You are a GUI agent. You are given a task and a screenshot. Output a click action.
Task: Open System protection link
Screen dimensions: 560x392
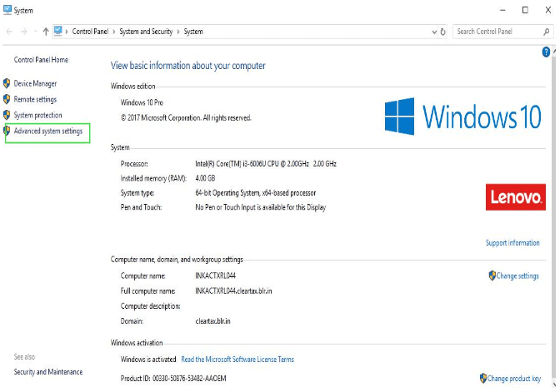[x=37, y=115]
